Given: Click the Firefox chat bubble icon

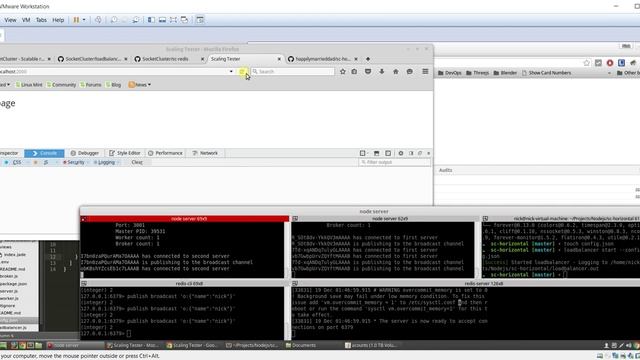Looking at the screenshot, I should [409, 71].
